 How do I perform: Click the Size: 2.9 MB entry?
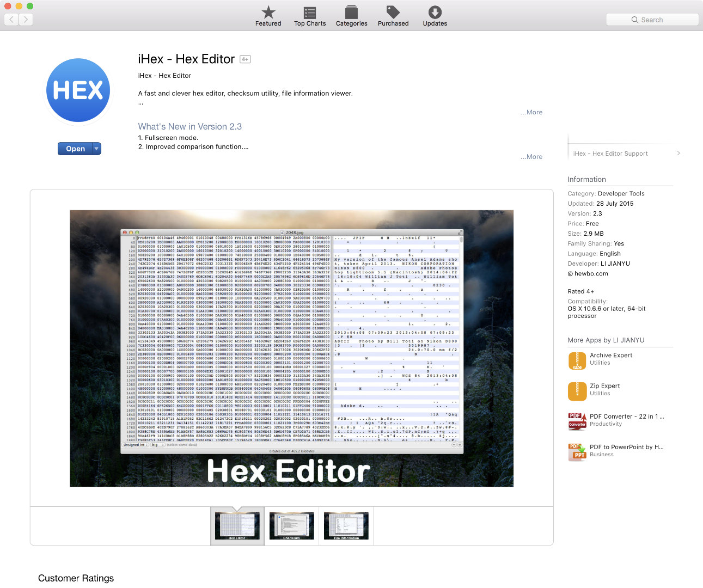[586, 234]
